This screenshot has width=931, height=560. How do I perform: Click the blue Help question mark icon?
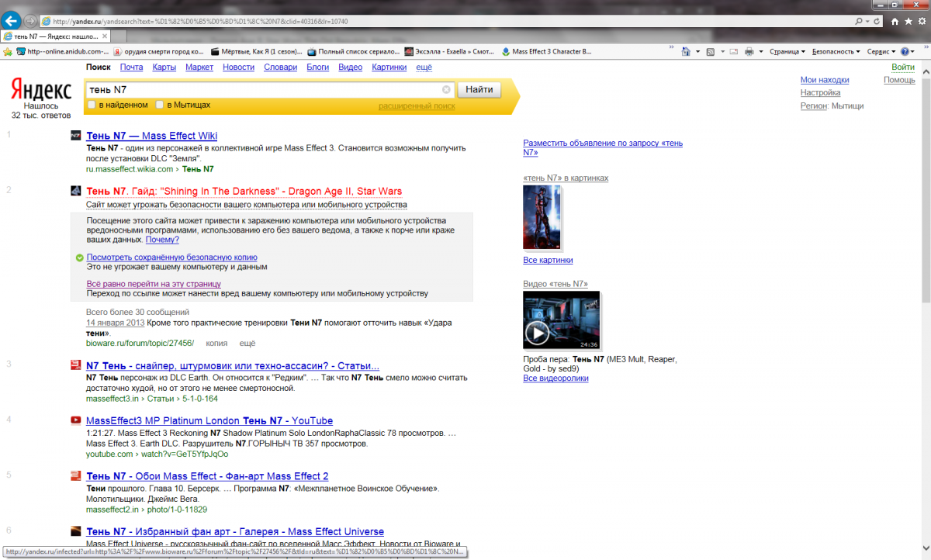pos(905,52)
